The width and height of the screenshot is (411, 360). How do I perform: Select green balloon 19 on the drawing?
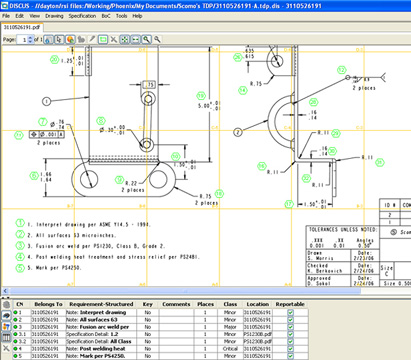point(201,96)
